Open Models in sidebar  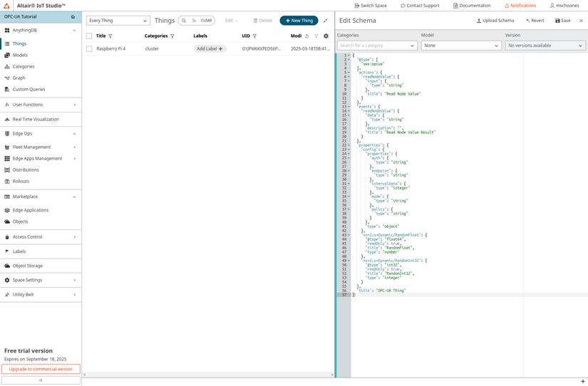(x=20, y=55)
